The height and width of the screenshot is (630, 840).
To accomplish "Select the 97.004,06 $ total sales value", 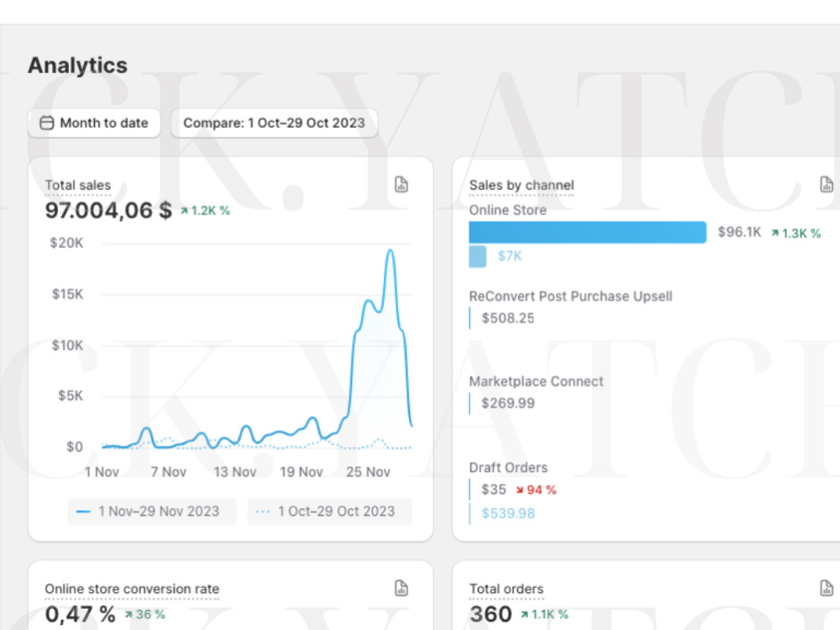I will pyautogui.click(x=108, y=211).
